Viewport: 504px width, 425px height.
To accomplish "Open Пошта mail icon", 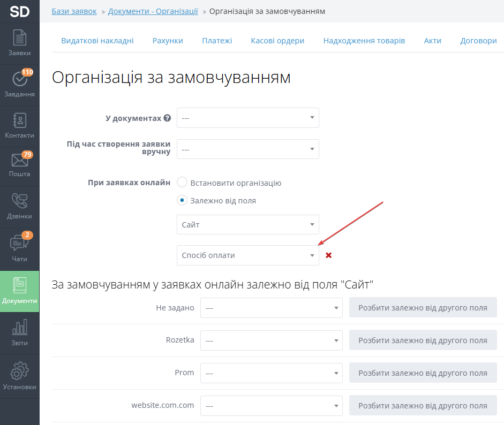I will 19,165.
